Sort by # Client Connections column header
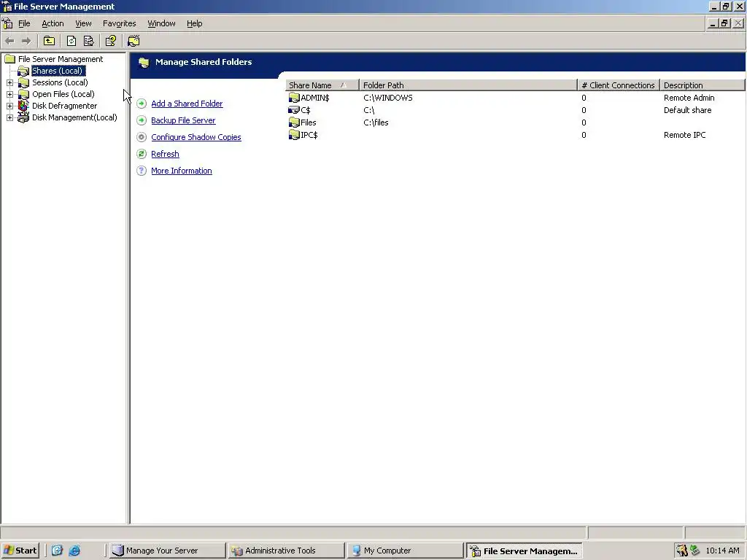 (x=619, y=85)
